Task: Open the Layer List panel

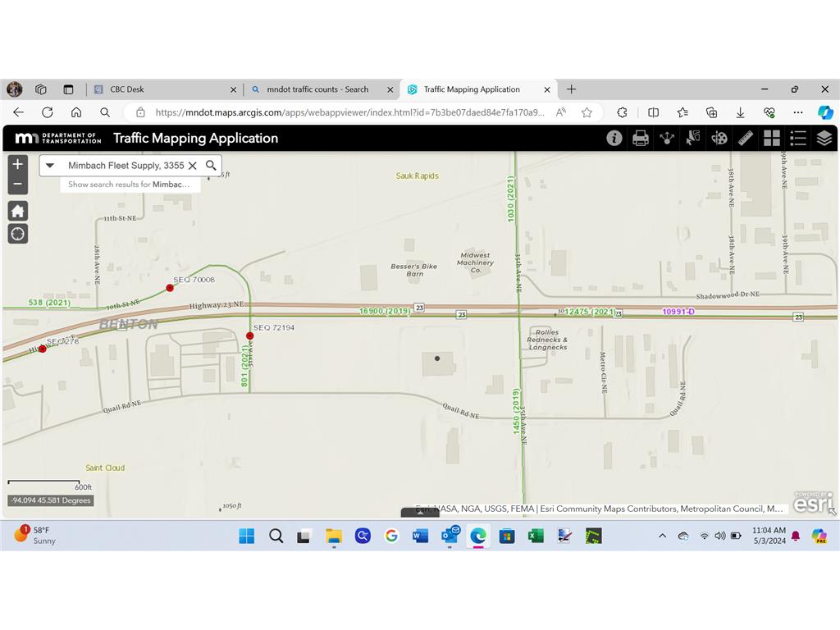Action: pyautogui.click(x=824, y=138)
